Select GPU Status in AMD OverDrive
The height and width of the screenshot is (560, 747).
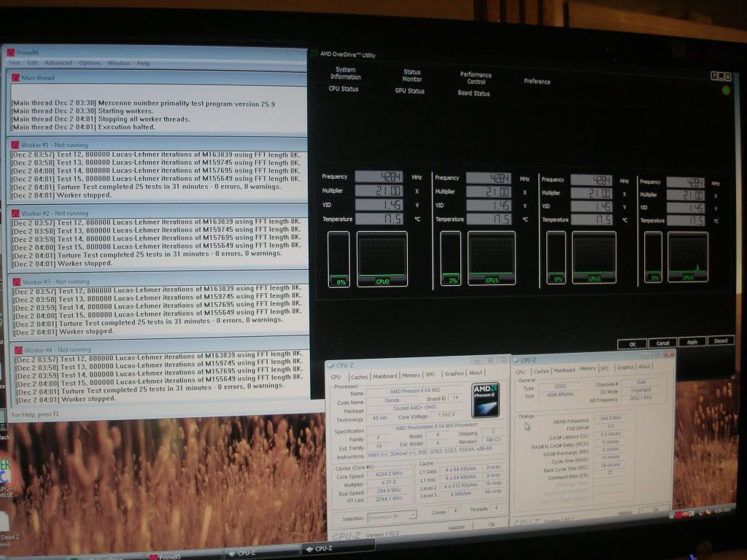pyautogui.click(x=410, y=91)
